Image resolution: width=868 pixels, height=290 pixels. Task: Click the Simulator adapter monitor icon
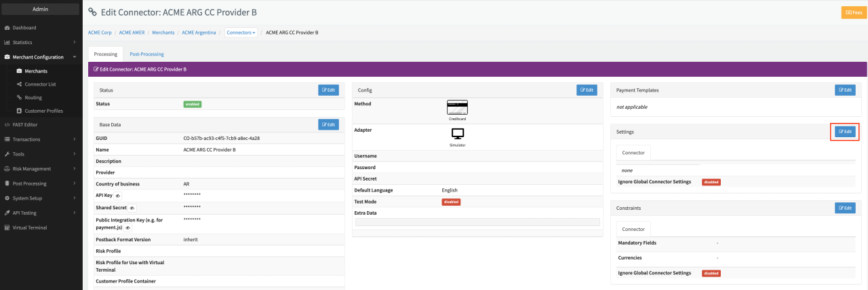458,133
